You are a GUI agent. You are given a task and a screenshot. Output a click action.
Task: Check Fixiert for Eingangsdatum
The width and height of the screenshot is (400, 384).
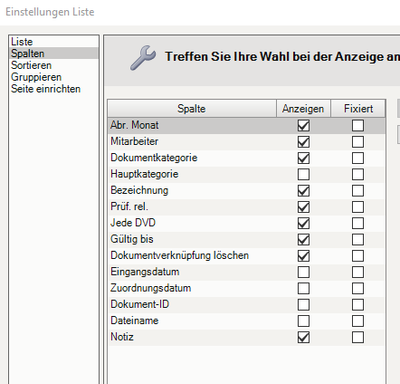click(x=358, y=272)
